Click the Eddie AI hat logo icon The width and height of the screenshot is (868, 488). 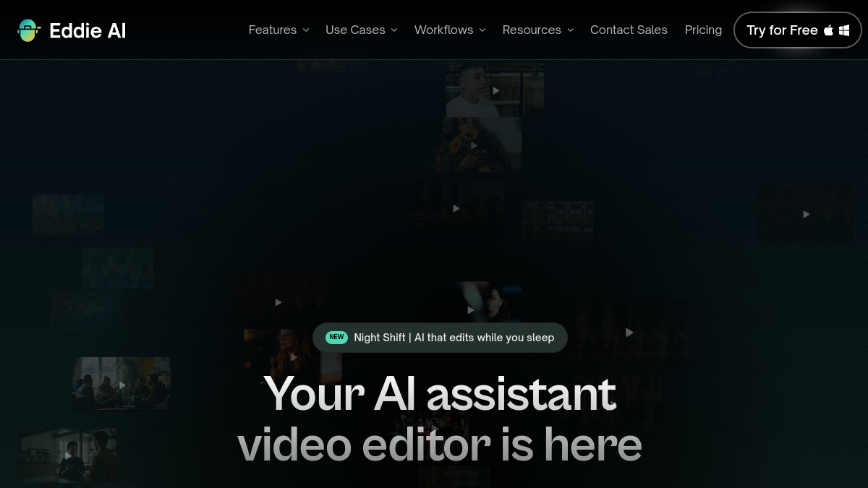pyautogui.click(x=28, y=30)
